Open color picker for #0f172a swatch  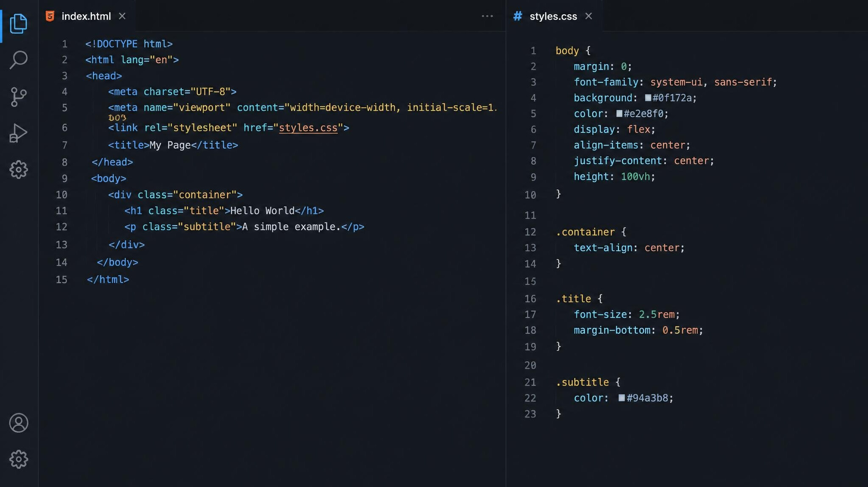tap(648, 98)
